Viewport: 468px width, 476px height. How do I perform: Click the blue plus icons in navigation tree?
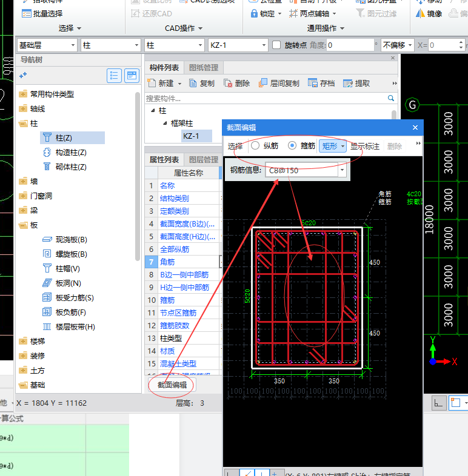pyautogui.click(x=23, y=75)
